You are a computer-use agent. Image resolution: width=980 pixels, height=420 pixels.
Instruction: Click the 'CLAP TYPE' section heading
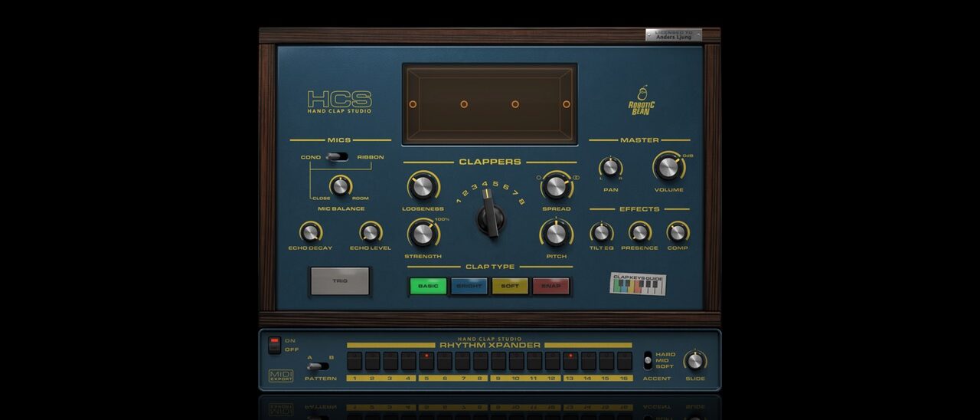point(490,267)
